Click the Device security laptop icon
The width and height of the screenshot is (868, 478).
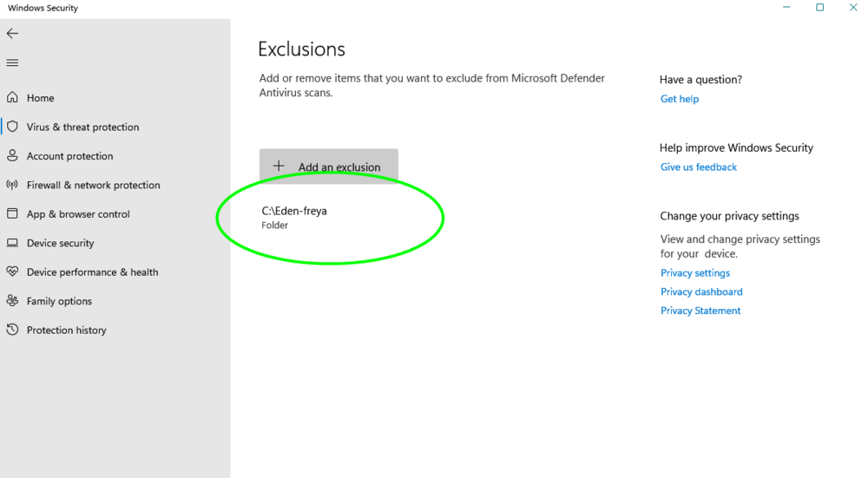tap(12, 243)
